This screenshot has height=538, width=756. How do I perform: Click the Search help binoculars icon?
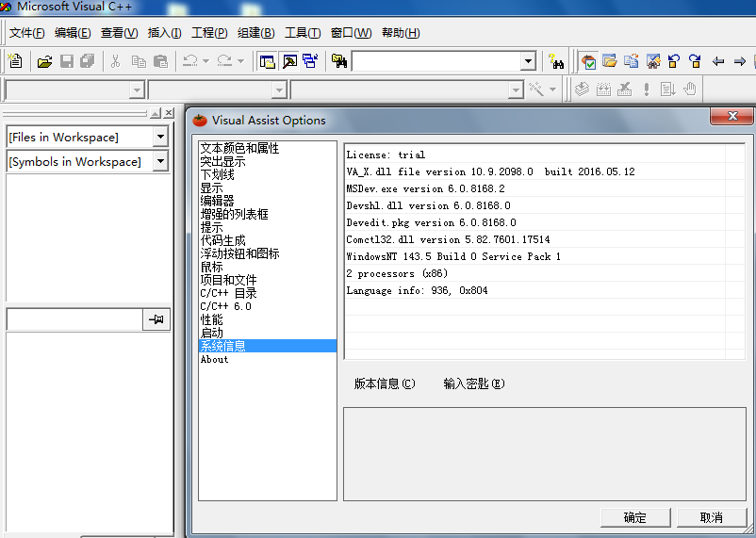556,61
